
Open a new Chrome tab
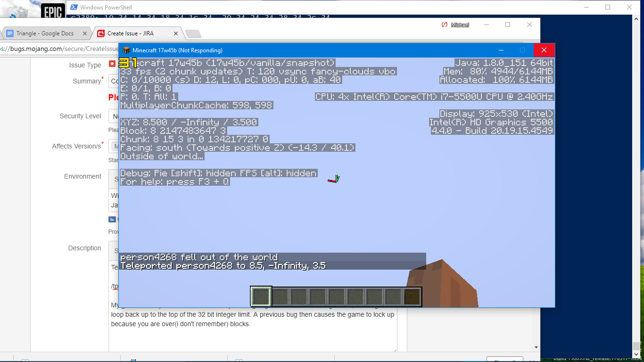coord(193,33)
